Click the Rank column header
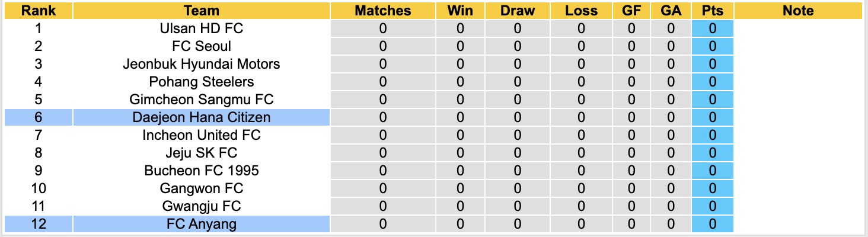 (x=39, y=11)
